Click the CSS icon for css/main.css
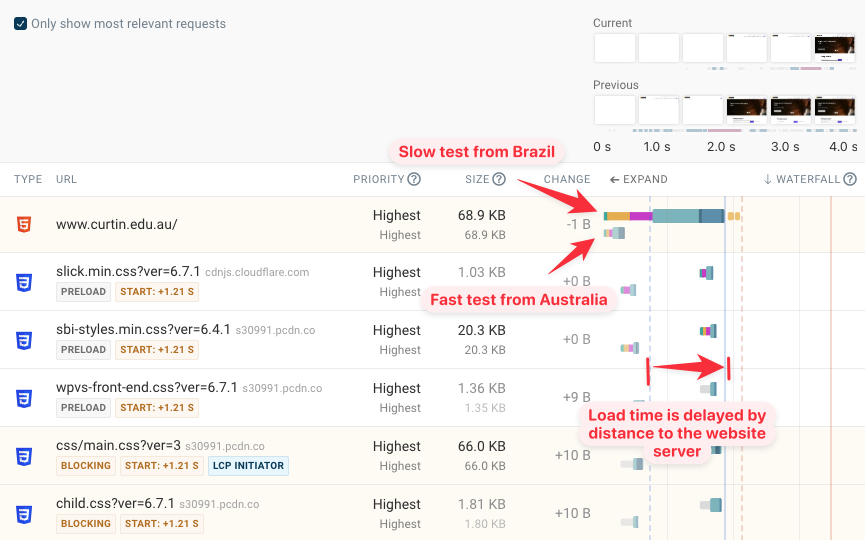865x540 pixels. click(24, 457)
